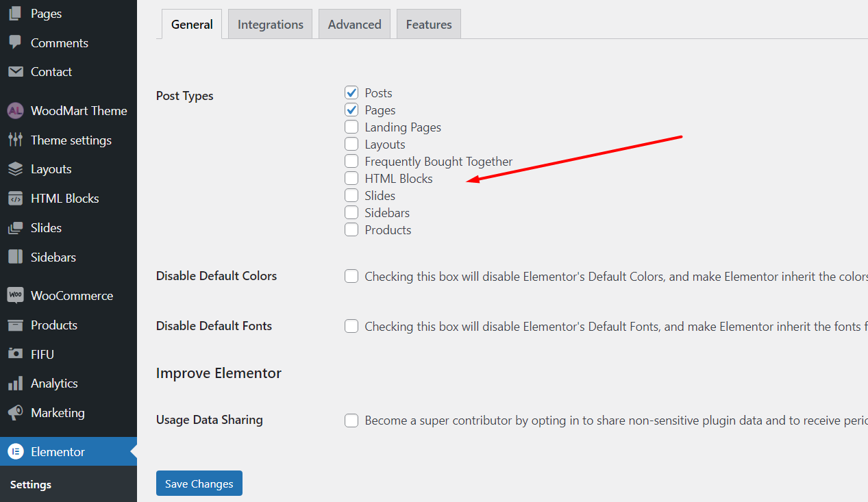
Task: Click the WooCommerce logo icon
Action: point(15,295)
